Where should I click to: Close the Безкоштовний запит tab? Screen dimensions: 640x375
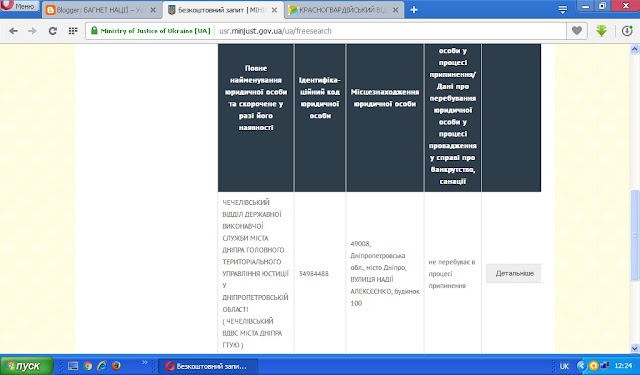pyautogui.click(x=274, y=10)
